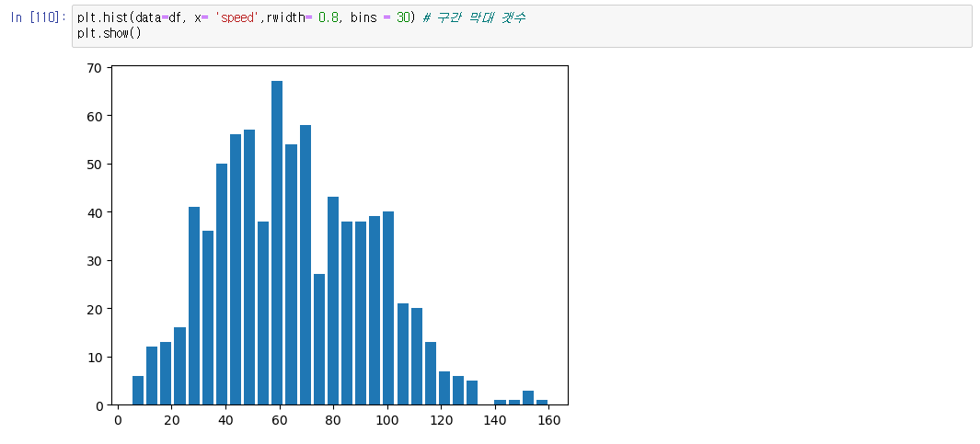This screenshot has height=444, width=980.
Task: Click the x-axis label 100
Action: tap(386, 420)
